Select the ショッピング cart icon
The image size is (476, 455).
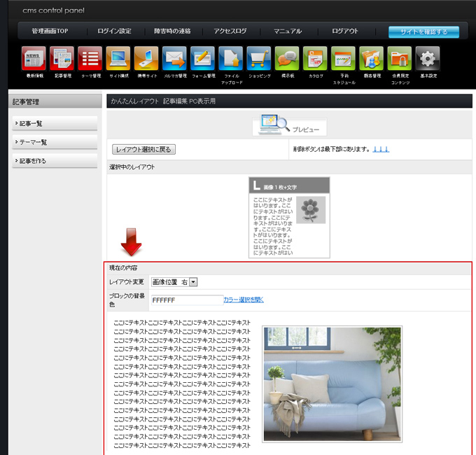pos(259,59)
